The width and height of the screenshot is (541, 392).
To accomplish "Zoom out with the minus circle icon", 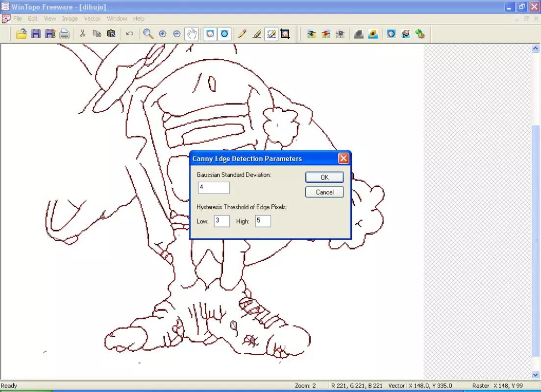I will (177, 34).
